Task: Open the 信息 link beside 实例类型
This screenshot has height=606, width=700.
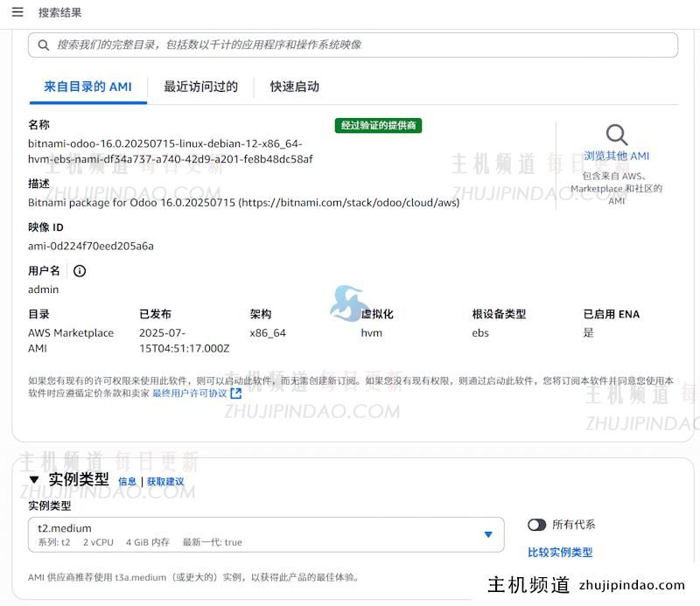Action: click(127, 482)
